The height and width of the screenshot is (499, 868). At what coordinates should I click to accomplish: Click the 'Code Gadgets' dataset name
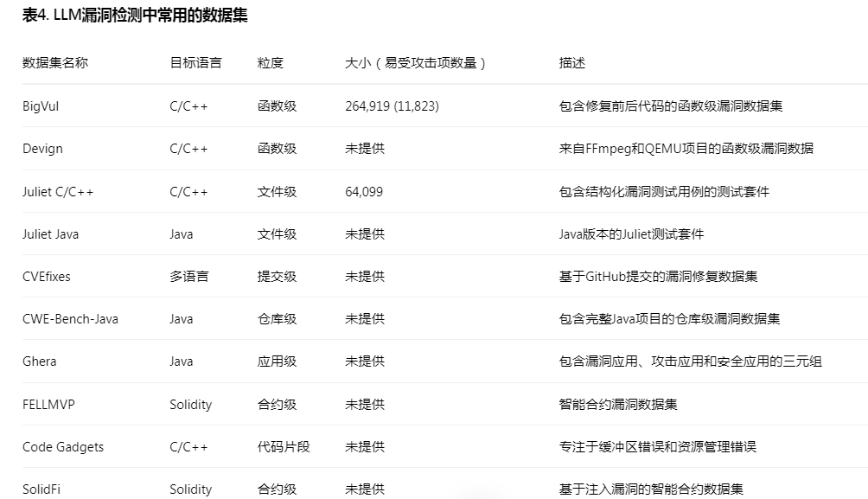pyautogui.click(x=63, y=447)
